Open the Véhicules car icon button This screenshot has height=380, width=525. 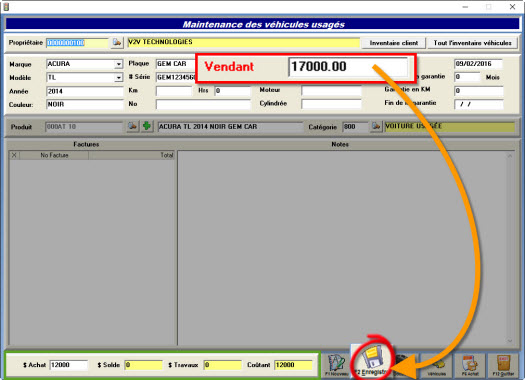click(437, 366)
